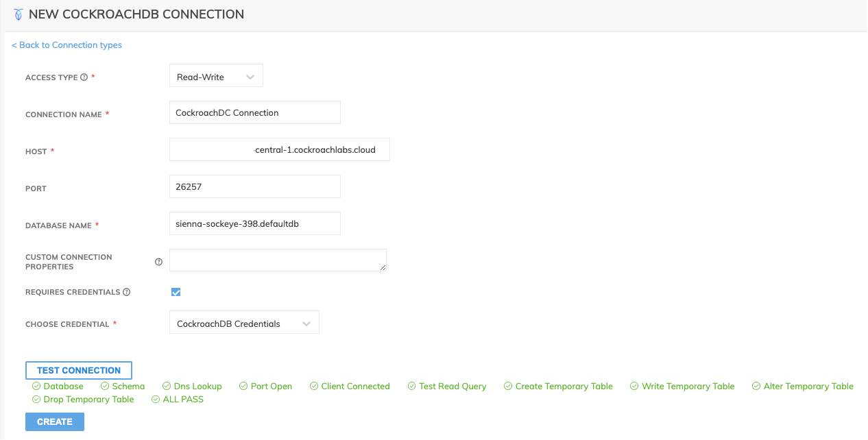Click the 'ALL PASS' status text

(183, 400)
